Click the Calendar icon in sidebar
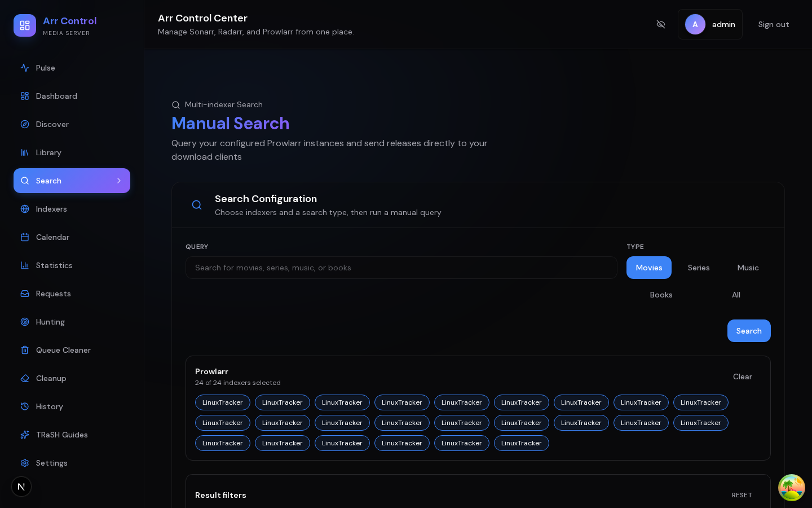Screen dimensions: 812x508 (25, 237)
